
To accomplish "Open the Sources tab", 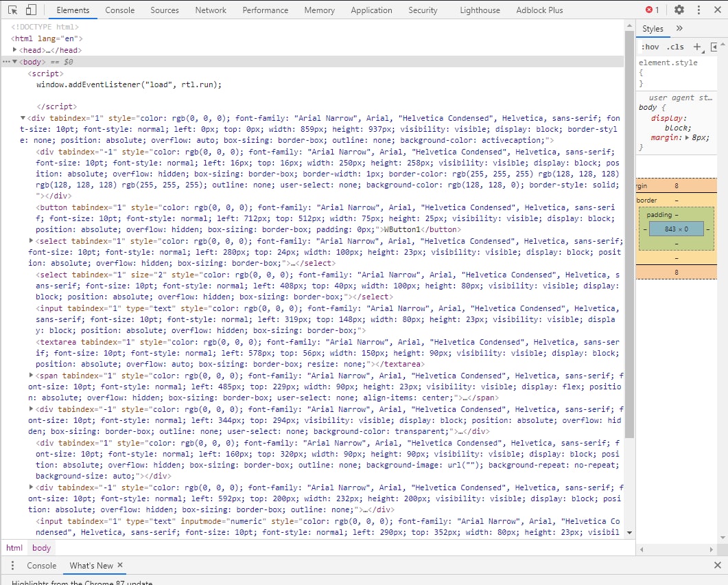I will tap(165, 10).
